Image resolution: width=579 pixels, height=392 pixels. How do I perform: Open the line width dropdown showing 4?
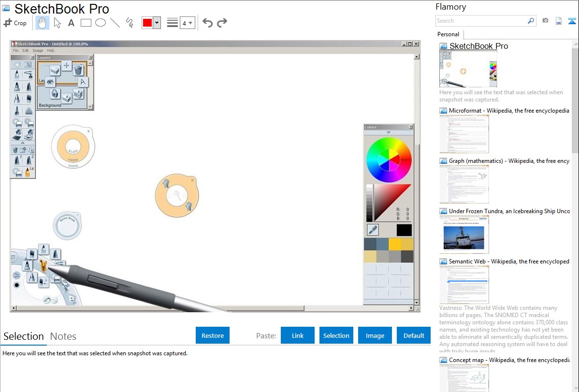point(187,23)
